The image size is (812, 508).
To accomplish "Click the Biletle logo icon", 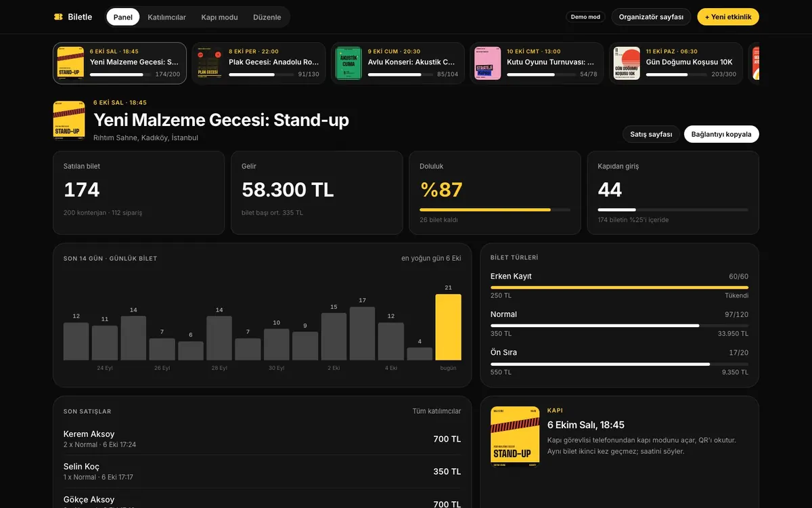I will tap(58, 17).
